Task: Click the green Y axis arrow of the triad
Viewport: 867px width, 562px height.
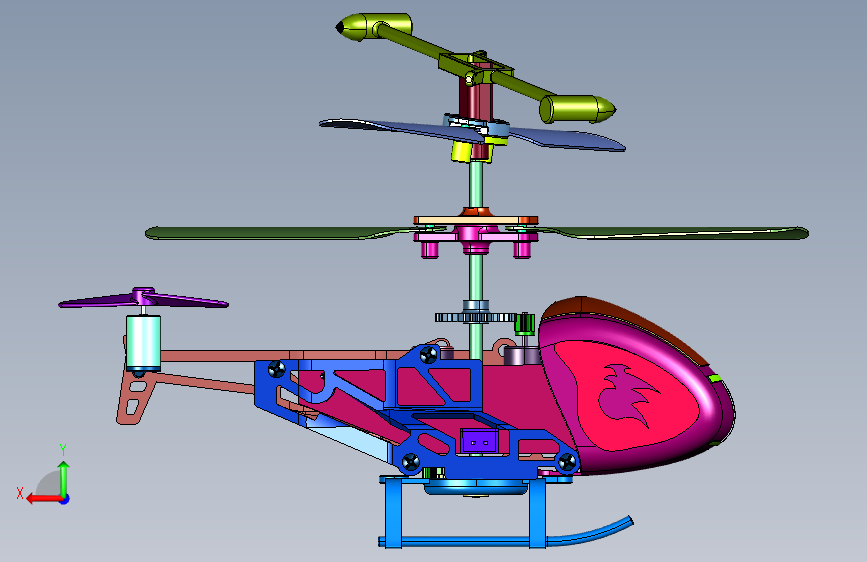Action: point(64,479)
